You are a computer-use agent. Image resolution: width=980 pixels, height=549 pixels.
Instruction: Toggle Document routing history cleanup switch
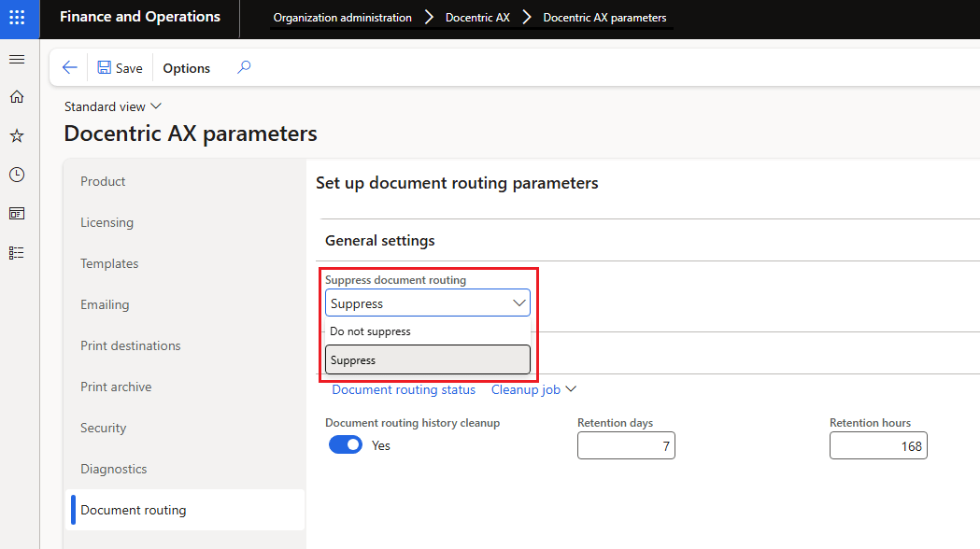click(x=345, y=445)
